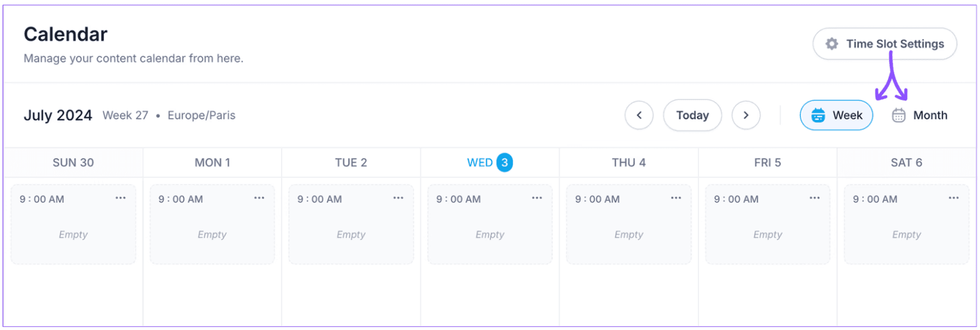Click the empty 9:00 AM slot on Sunday
The image size is (980, 330).
coord(73,224)
